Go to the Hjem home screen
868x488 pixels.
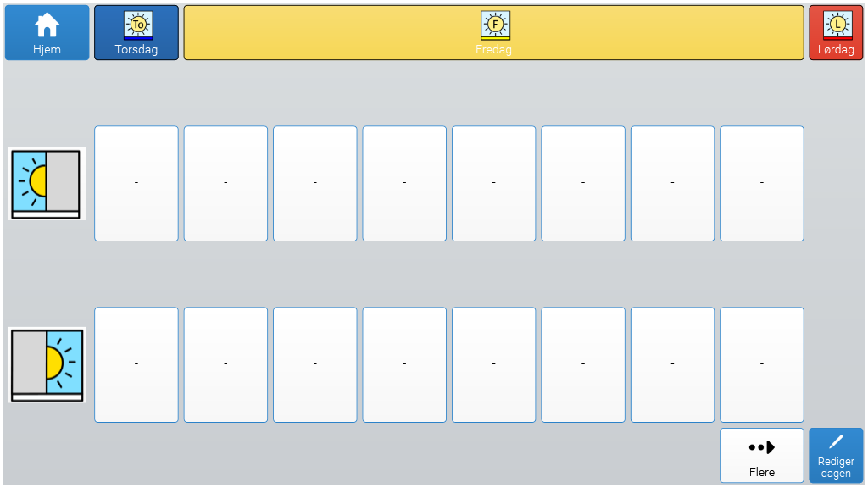click(x=47, y=33)
